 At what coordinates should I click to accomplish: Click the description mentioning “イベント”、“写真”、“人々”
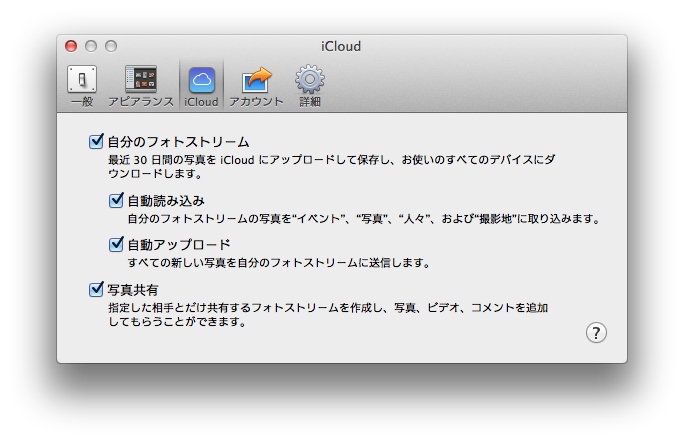pyautogui.click(x=364, y=219)
